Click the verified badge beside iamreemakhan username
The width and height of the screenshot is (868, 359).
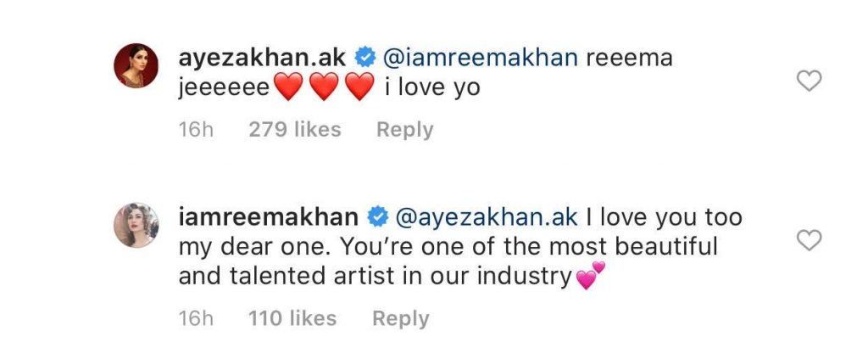pyautogui.click(x=377, y=217)
